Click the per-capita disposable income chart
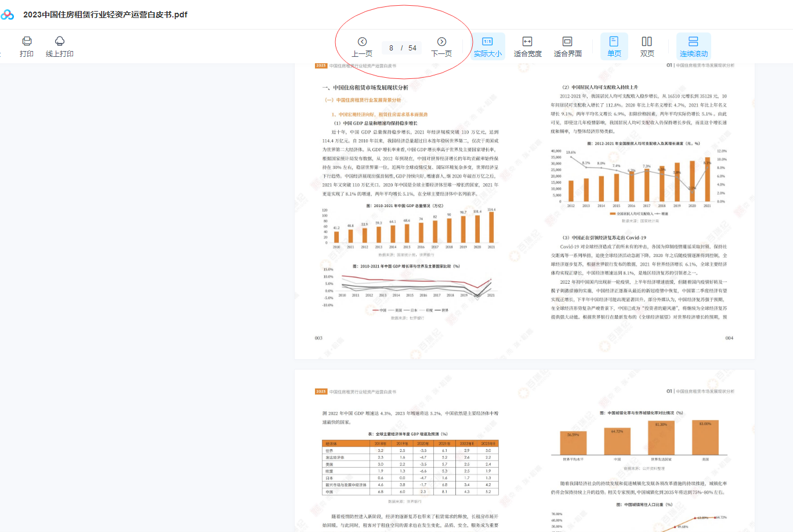 [638, 178]
